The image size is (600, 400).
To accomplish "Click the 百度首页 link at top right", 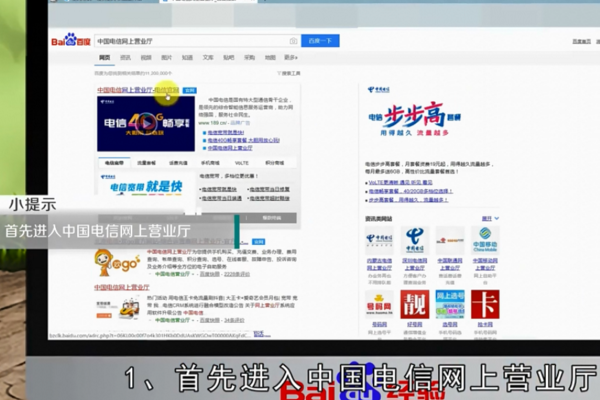I will tap(582, 41).
